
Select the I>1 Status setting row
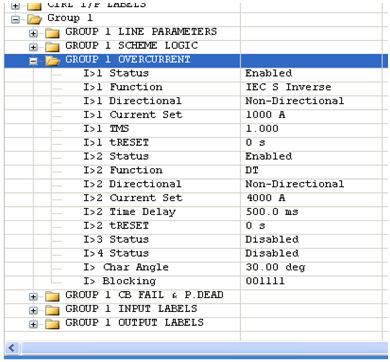click(196, 73)
